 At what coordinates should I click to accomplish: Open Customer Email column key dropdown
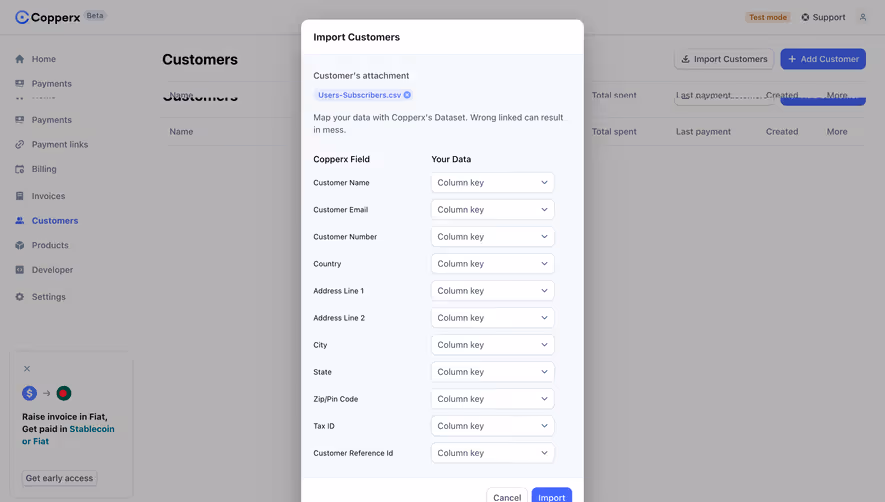[492, 209]
